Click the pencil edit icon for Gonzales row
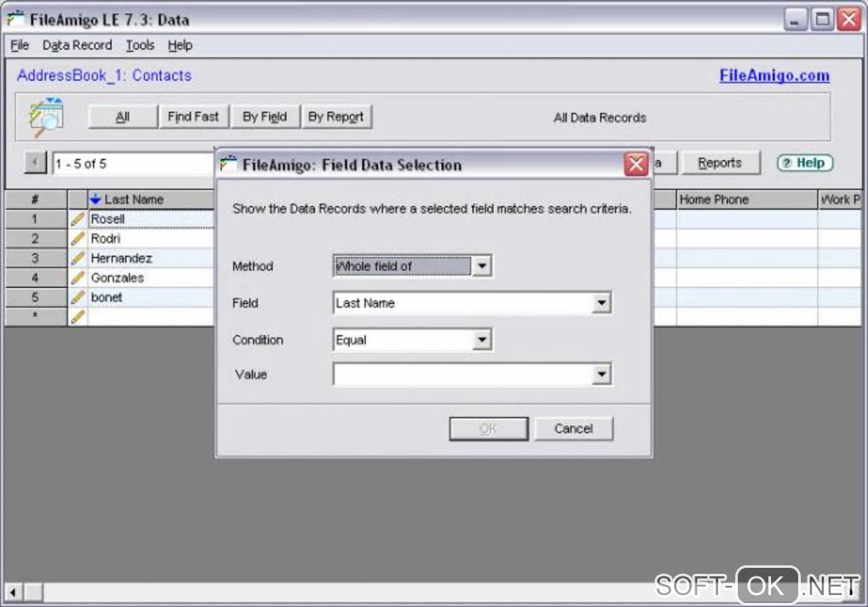 [x=77, y=278]
